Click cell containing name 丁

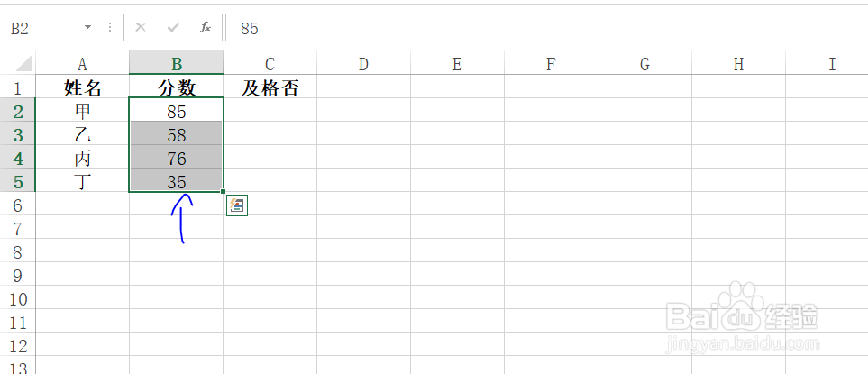(x=83, y=180)
